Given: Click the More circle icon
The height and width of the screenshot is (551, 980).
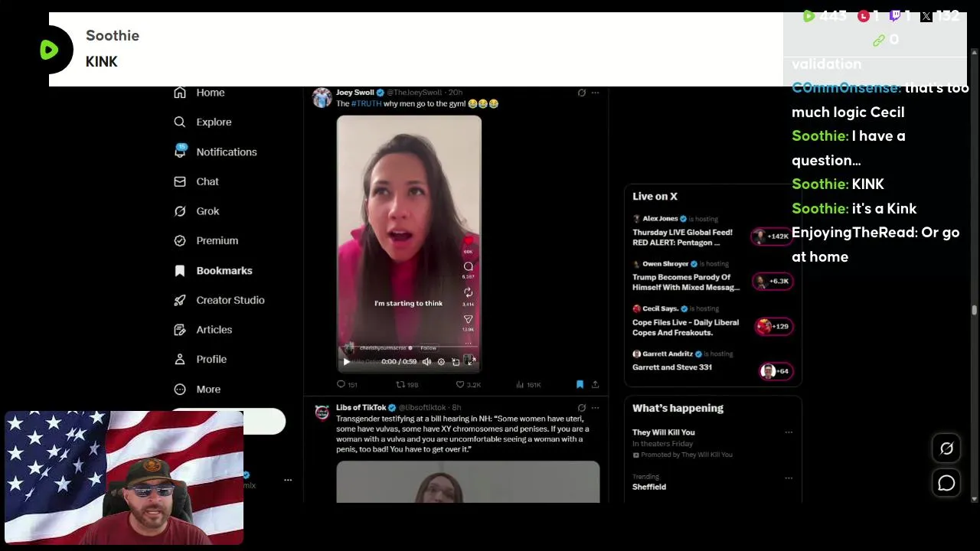Looking at the screenshot, I should coord(180,389).
